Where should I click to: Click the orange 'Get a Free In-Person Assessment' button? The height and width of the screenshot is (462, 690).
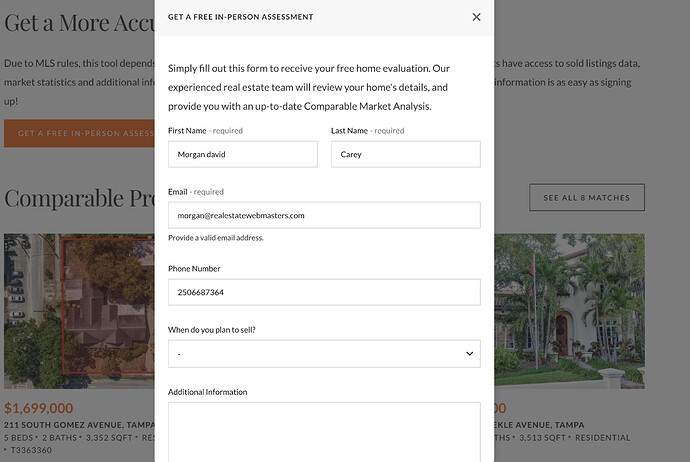(x=79, y=133)
